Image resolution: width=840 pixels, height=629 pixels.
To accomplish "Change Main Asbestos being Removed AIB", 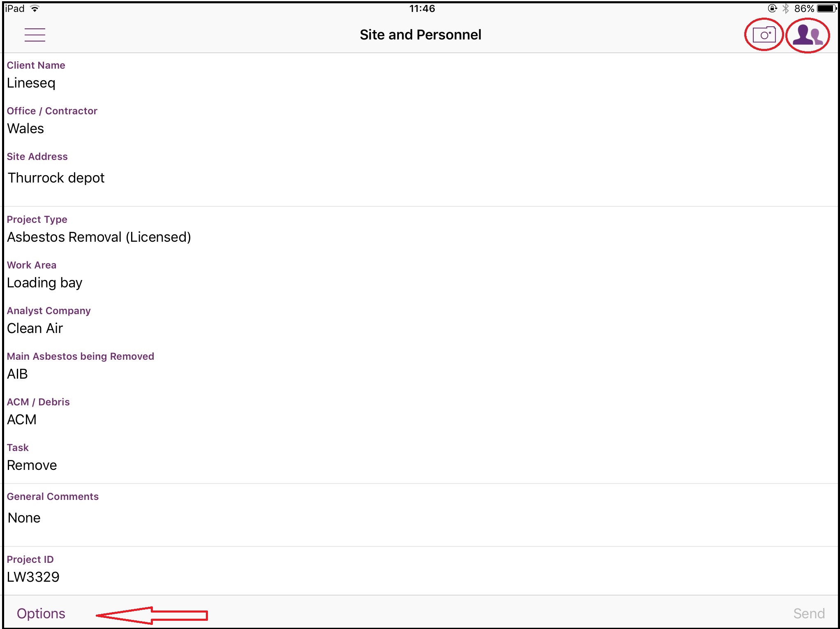I will tap(17, 374).
